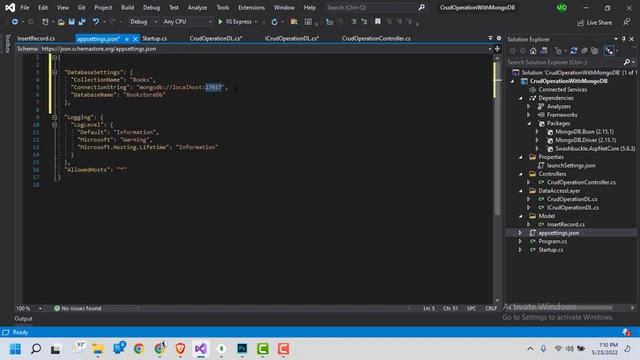The height and width of the screenshot is (360, 640).
Task: Click the Live Share button
Action: click(595, 22)
